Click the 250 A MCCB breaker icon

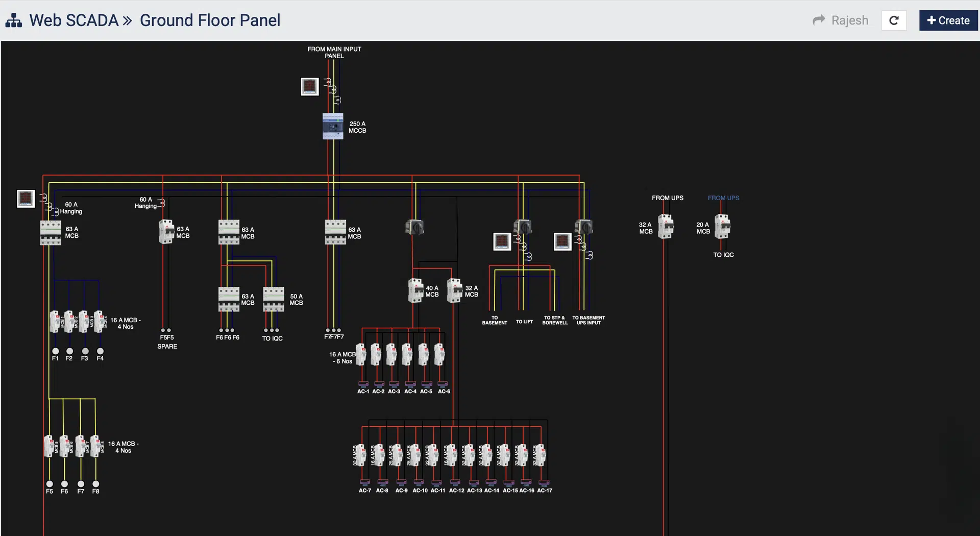tap(333, 126)
